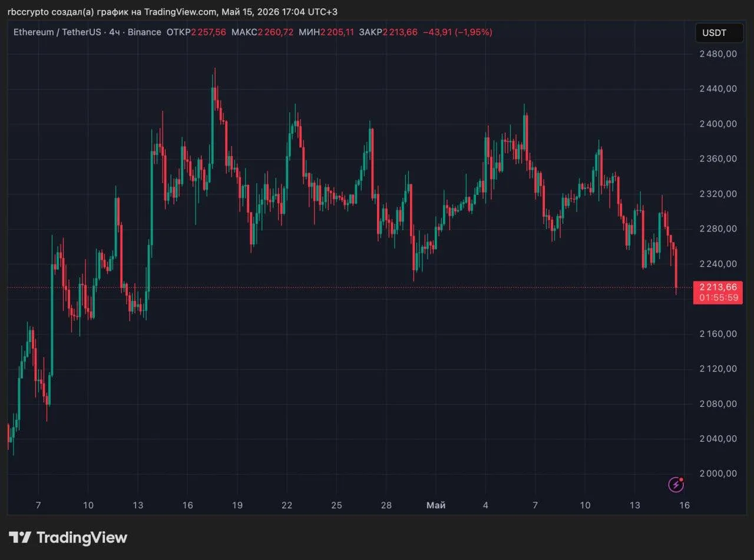754x560 pixels.
Task: Click the ОТКР value 2 257,56
Action: [209, 32]
